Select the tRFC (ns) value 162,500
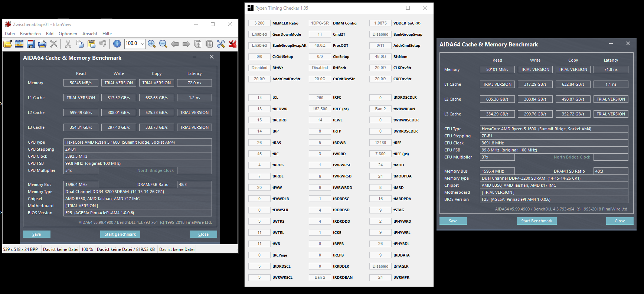 [320, 109]
